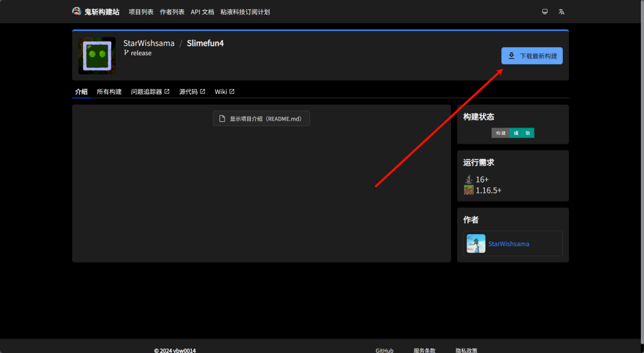Open StarWishsama in the project title
Screen dimensions: 644x353
pos(148,43)
